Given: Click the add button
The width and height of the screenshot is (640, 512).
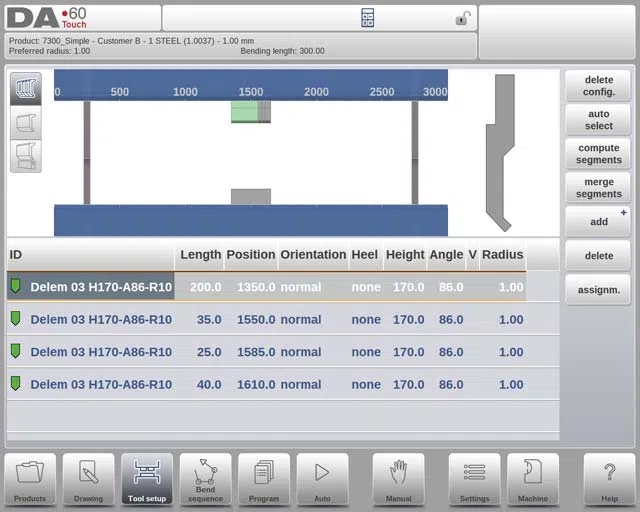Looking at the screenshot, I should point(598,222).
